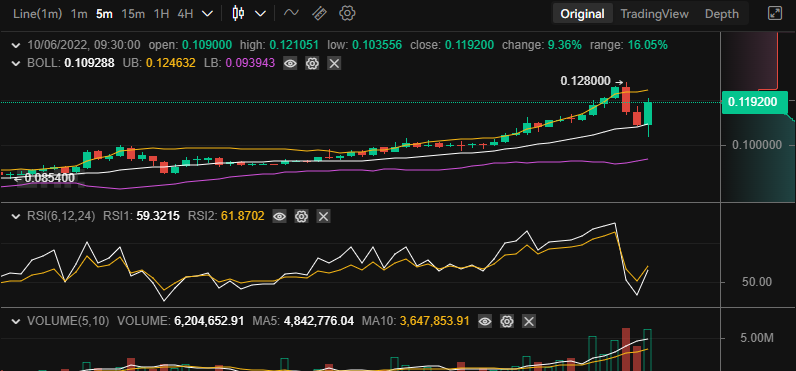Click the VOLUME value 6,204,652.91
This screenshot has height=371, width=796.
coord(209,321)
